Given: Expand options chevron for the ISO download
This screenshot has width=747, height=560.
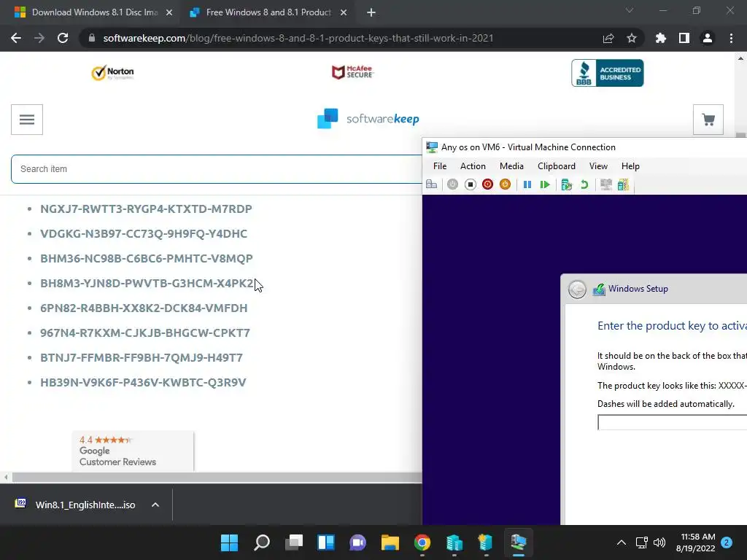Looking at the screenshot, I should pyautogui.click(x=155, y=505).
